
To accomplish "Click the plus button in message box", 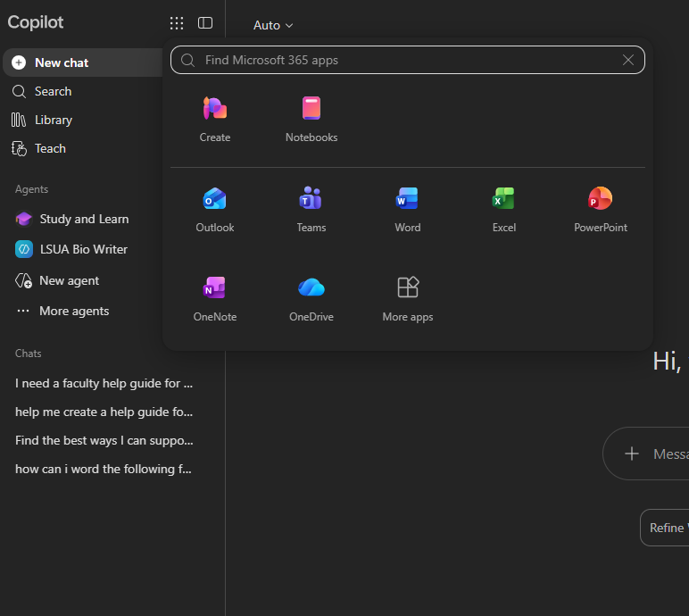I will tap(632, 454).
